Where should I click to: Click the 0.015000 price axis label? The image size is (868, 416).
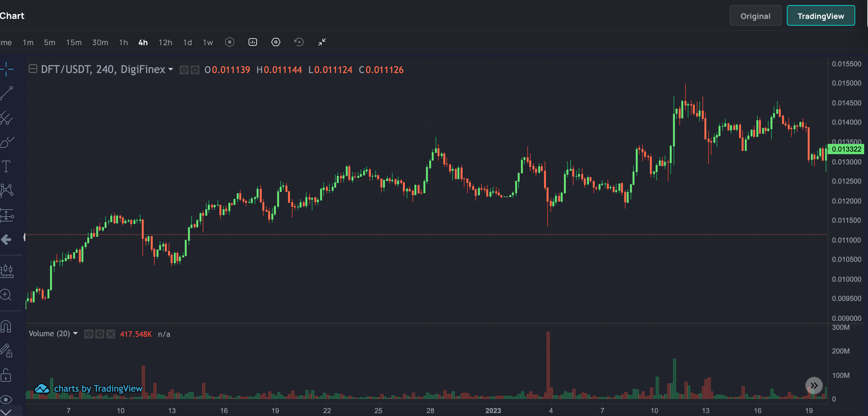[x=846, y=83]
